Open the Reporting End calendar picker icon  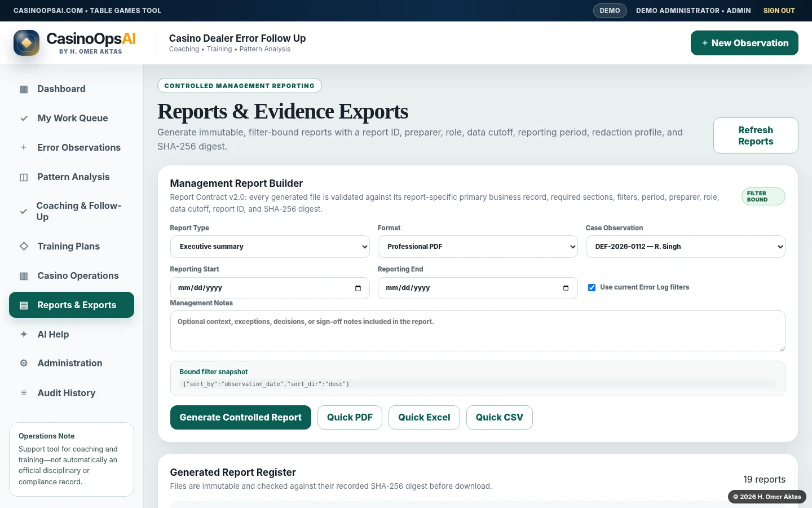tap(566, 288)
